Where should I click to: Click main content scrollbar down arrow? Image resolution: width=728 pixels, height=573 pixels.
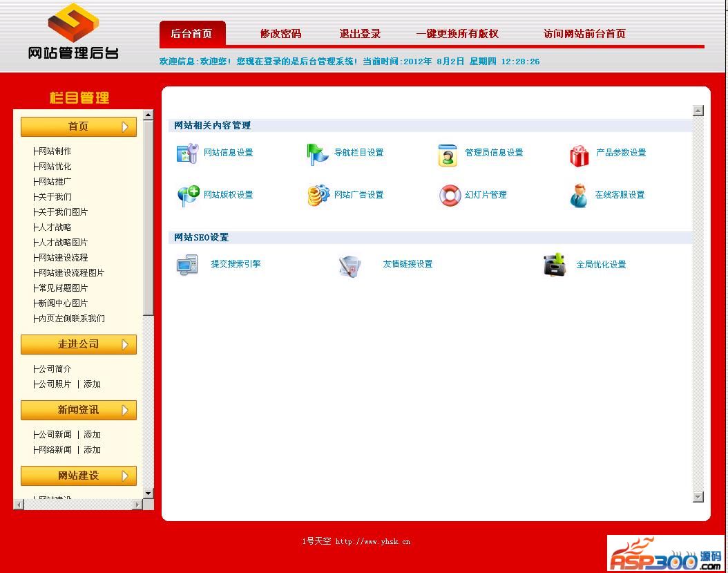(x=698, y=497)
